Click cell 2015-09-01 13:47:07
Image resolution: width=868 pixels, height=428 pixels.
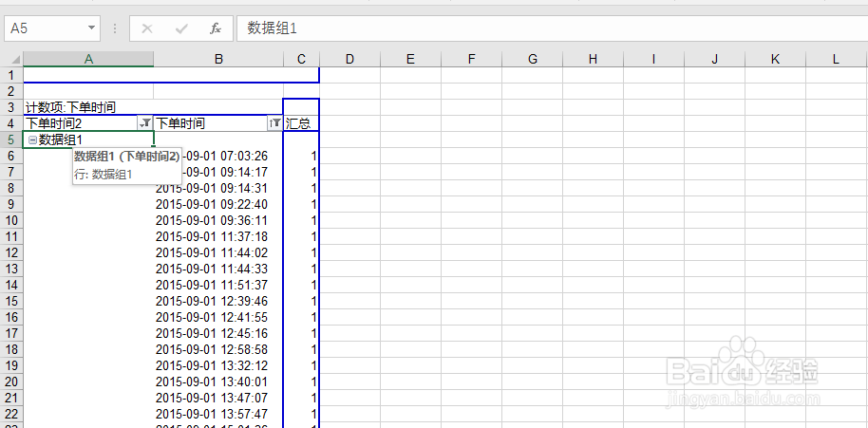218,399
